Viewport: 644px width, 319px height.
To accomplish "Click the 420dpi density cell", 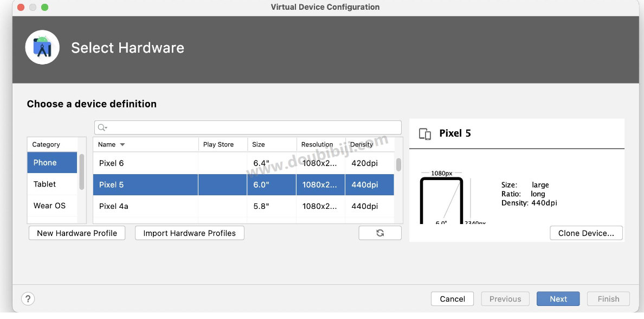I will point(370,163).
